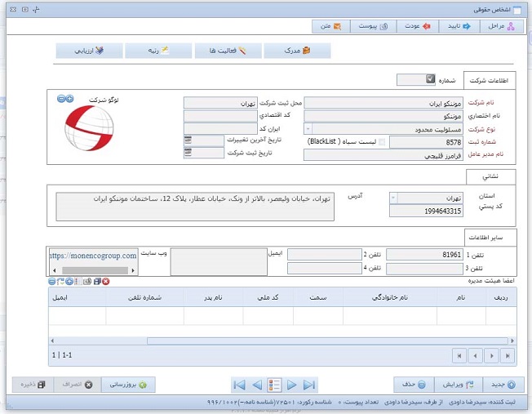Sort by the شماره تلفن column header

145,297
